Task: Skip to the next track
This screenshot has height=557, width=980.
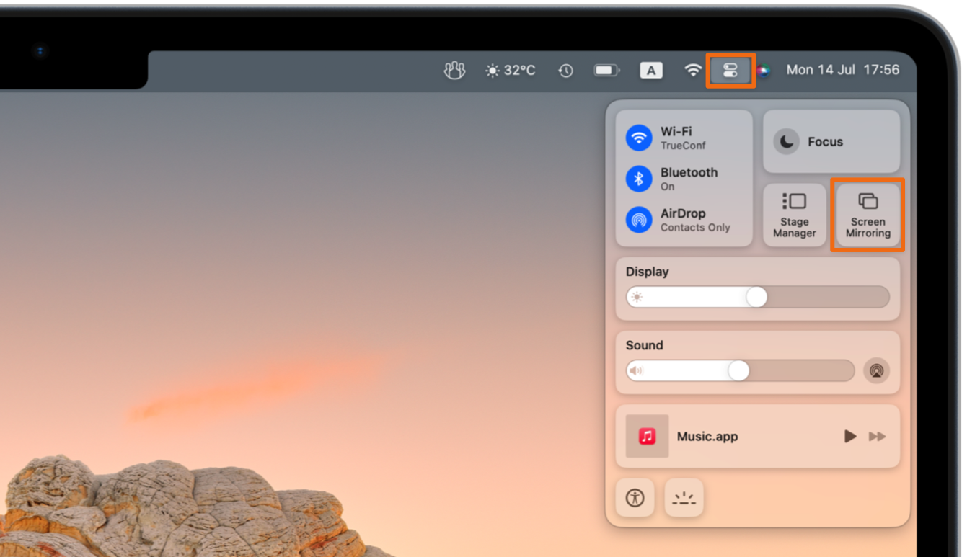Action: pyautogui.click(x=877, y=436)
